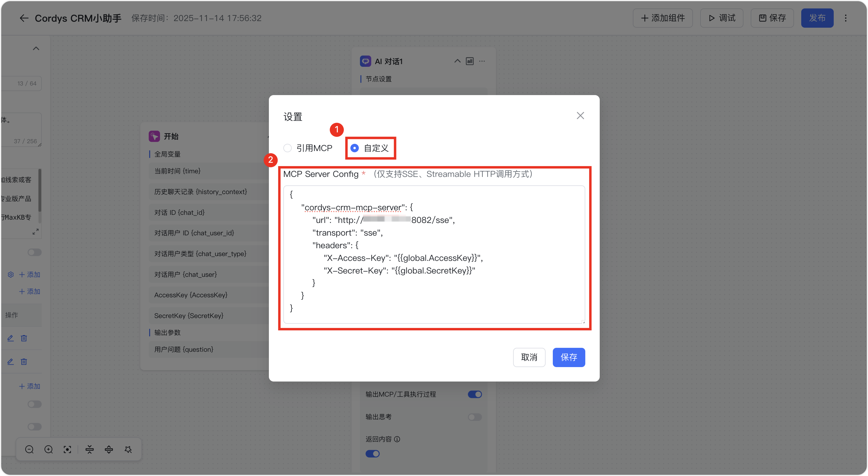Select the 自定义 radio option
The width and height of the screenshot is (868, 476).
pos(355,148)
